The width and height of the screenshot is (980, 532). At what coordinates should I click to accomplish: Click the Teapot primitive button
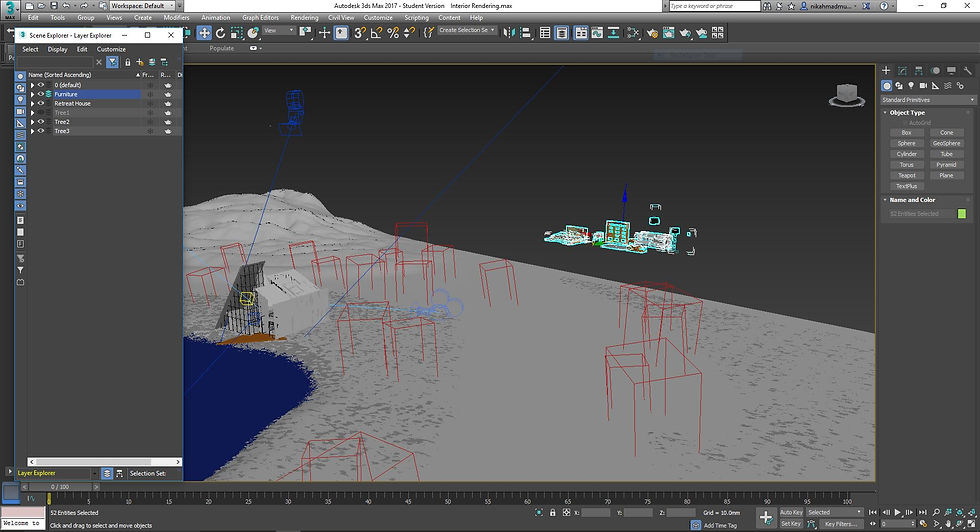click(906, 176)
